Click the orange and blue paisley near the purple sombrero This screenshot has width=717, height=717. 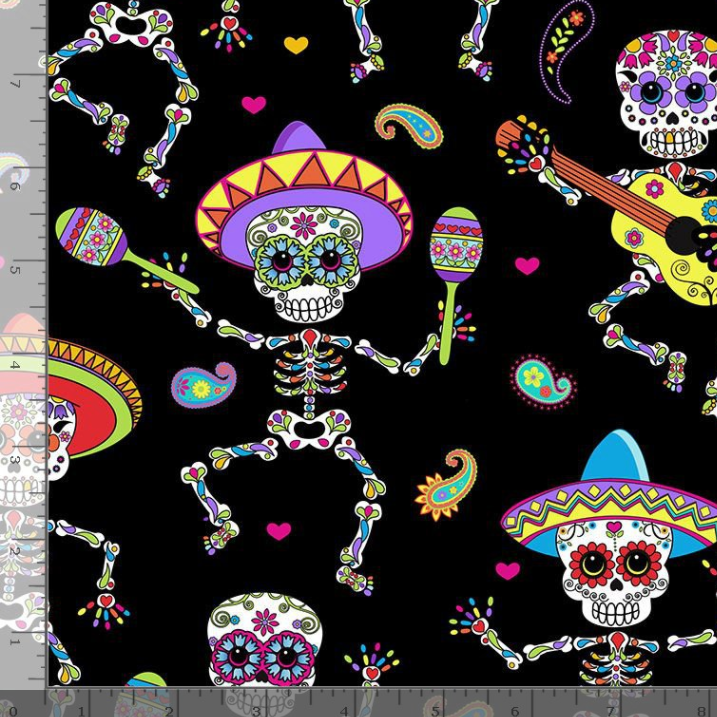(x=409, y=124)
